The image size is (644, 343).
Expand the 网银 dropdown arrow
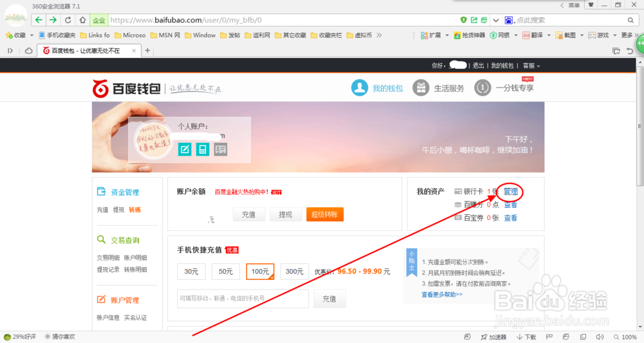[516, 35]
